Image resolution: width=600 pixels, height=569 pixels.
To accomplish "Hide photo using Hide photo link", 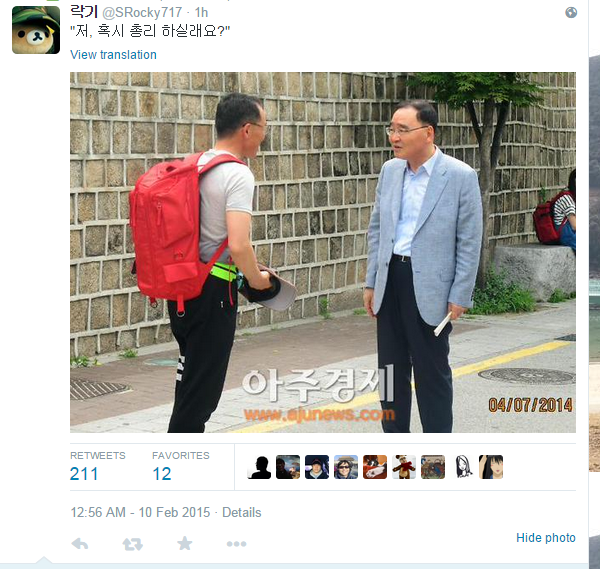I will [x=546, y=538].
